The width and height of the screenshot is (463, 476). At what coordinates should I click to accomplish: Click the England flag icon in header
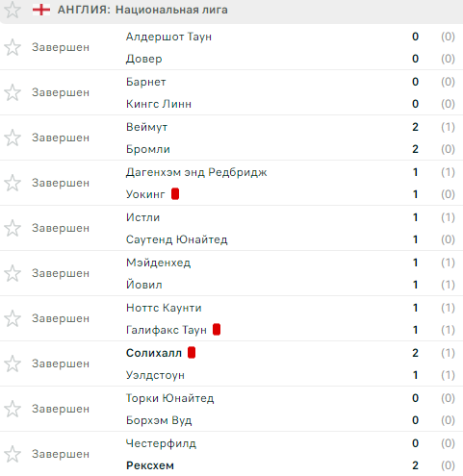(41, 10)
